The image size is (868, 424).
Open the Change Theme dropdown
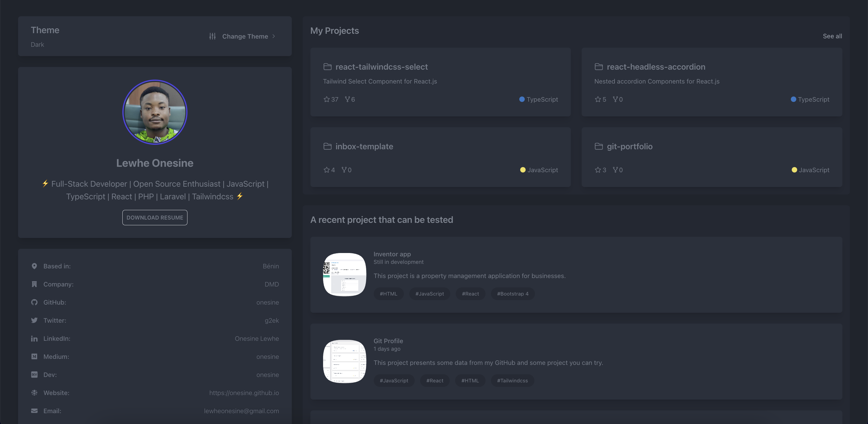coord(245,36)
